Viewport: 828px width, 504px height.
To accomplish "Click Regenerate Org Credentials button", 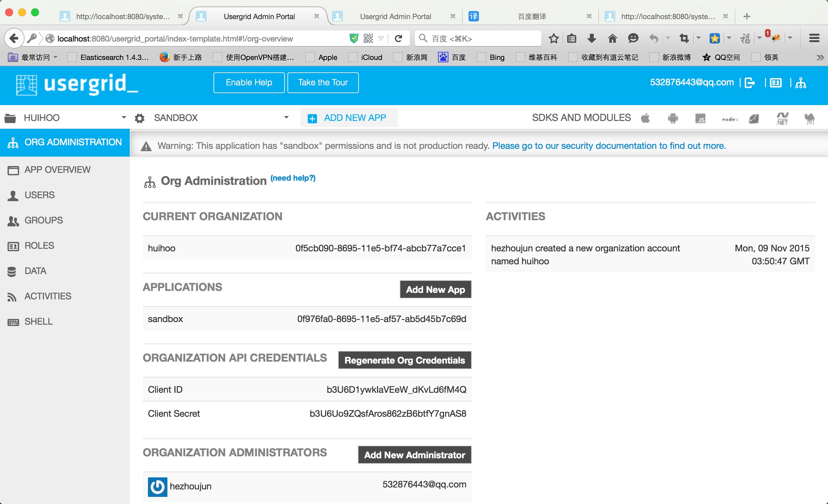I will (405, 360).
